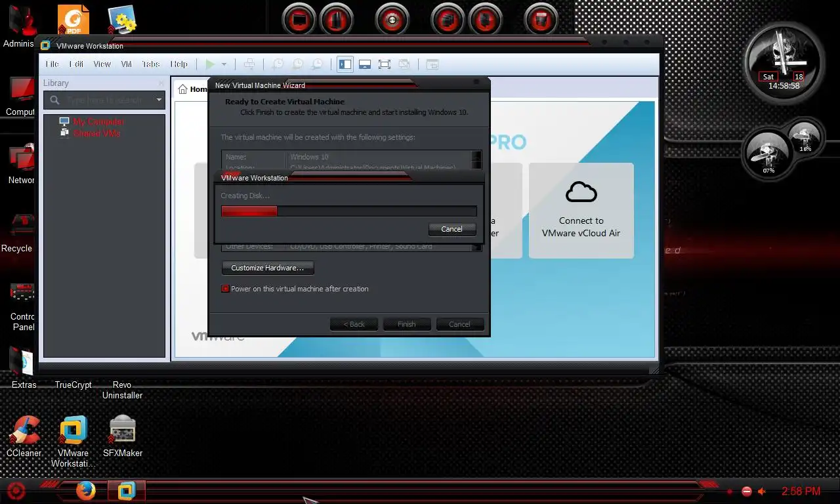Click the red Start orb on the taskbar

pyautogui.click(x=16, y=490)
